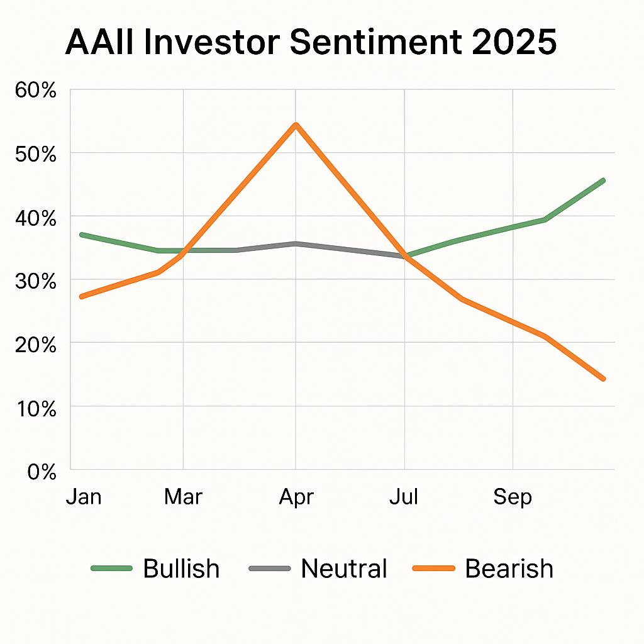
Task: Click the Apr label on the x-axis
Action: click(296, 497)
